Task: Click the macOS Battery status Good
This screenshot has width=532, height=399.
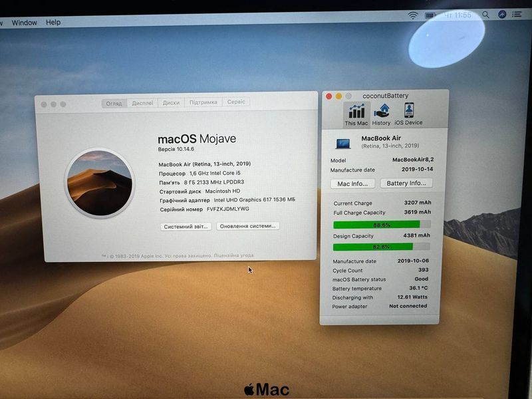Action: [422, 279]
